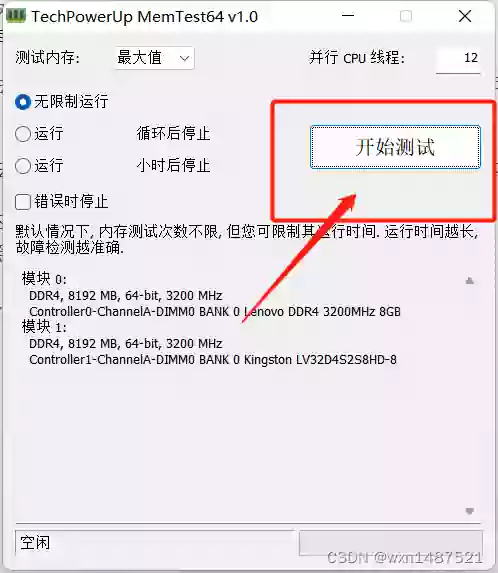Start the test with 开始测试 button

[395, 147]
